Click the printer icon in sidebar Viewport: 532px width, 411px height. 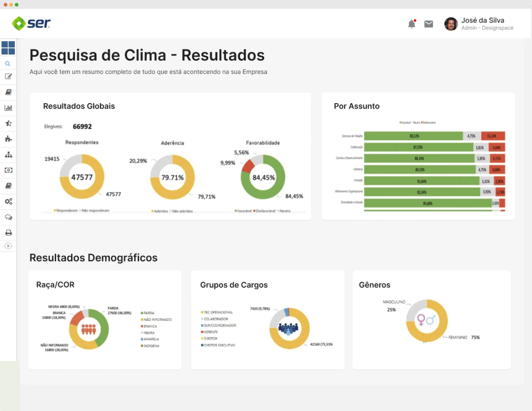pos(8,233)
